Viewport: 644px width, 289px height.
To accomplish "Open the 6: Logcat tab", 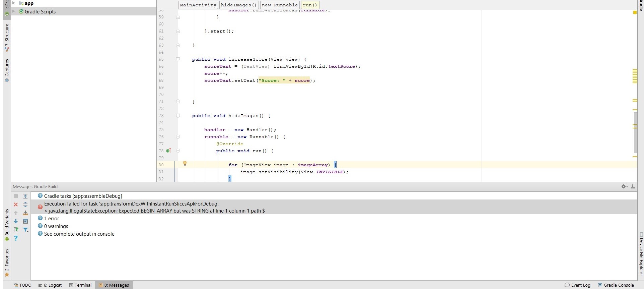I will click(x=50, y=285).
